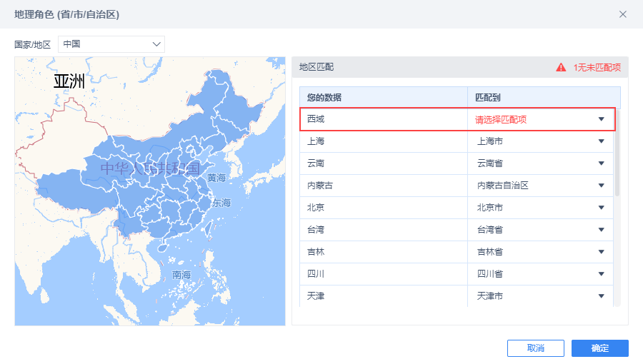Open the 吉林省 match dropdown arrow
Screen dimensions: 643x364
tap(601, 252)
